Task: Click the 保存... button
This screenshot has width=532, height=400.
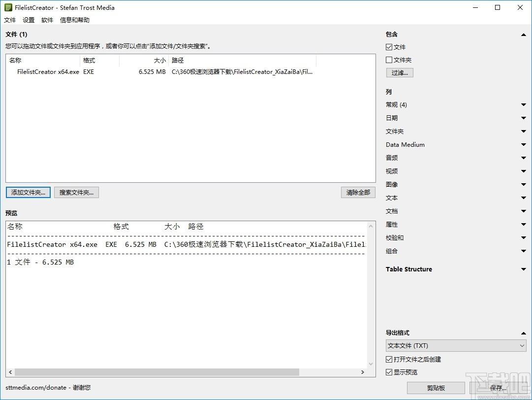Action: coord(498,388)
